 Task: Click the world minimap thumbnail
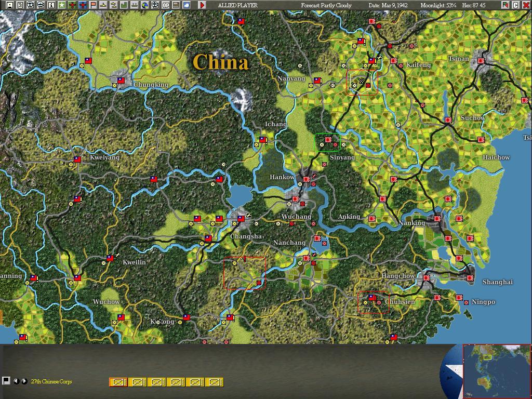tap(496, 371)
